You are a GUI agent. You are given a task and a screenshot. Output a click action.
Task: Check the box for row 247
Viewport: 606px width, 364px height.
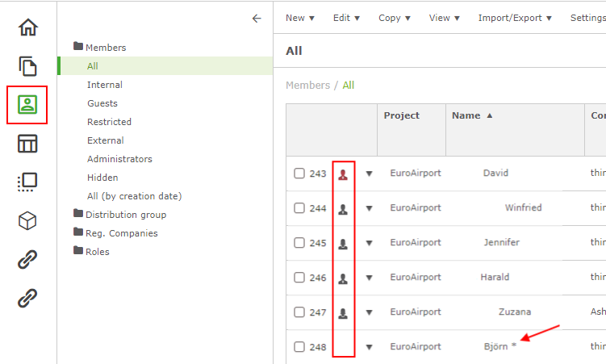click(299, 312)
